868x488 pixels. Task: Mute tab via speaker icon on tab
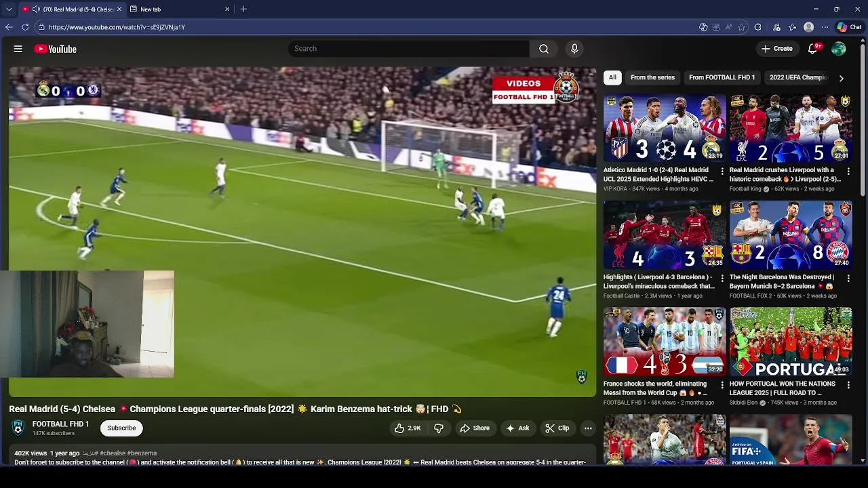(36, 9)
